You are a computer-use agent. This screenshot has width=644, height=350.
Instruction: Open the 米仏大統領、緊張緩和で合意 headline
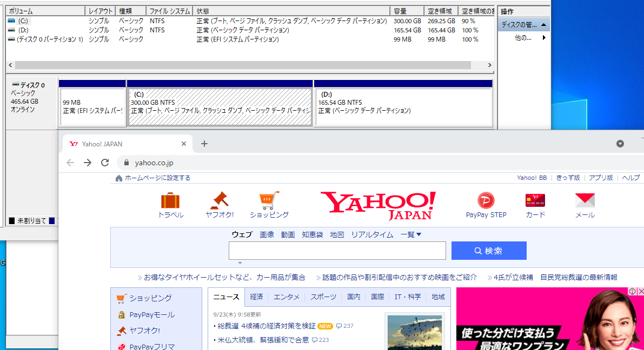click(263, 340)
